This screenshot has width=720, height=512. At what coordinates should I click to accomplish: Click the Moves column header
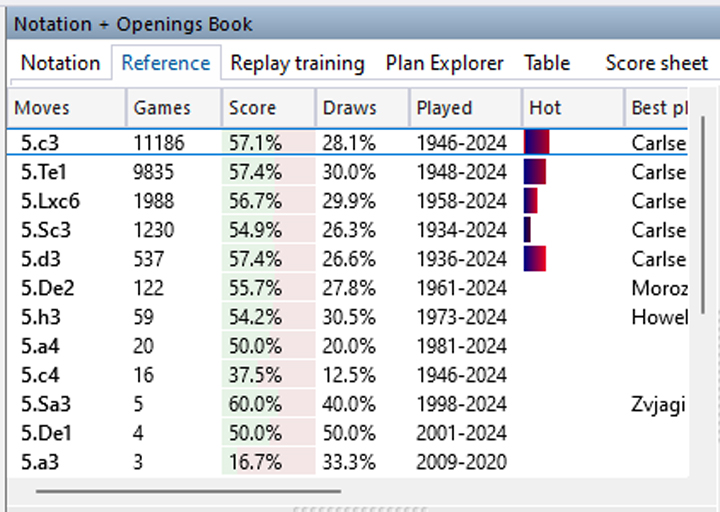click(x=43, y=108)
